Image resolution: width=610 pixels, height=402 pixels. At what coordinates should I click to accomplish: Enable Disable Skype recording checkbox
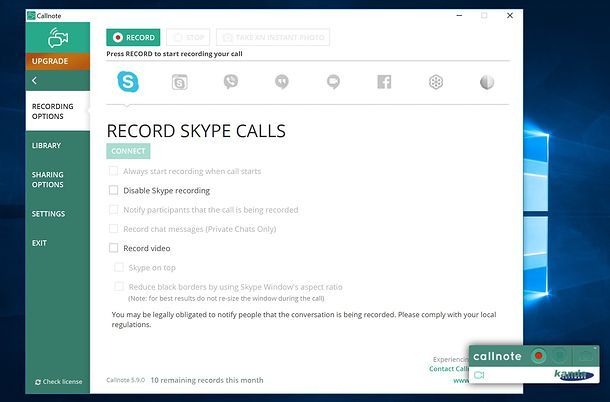click(x=114, y=190)
